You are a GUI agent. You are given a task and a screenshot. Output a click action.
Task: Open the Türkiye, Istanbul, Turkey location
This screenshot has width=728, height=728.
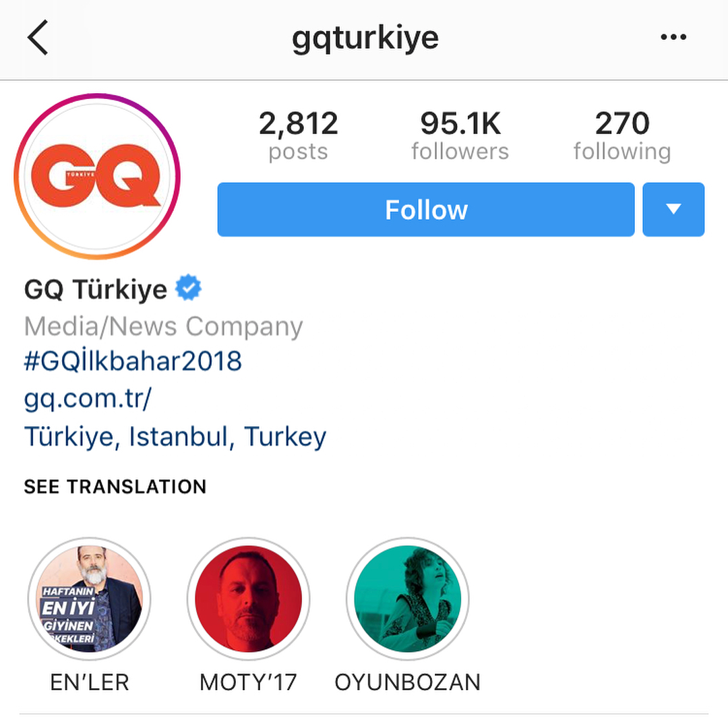[175, 436]
